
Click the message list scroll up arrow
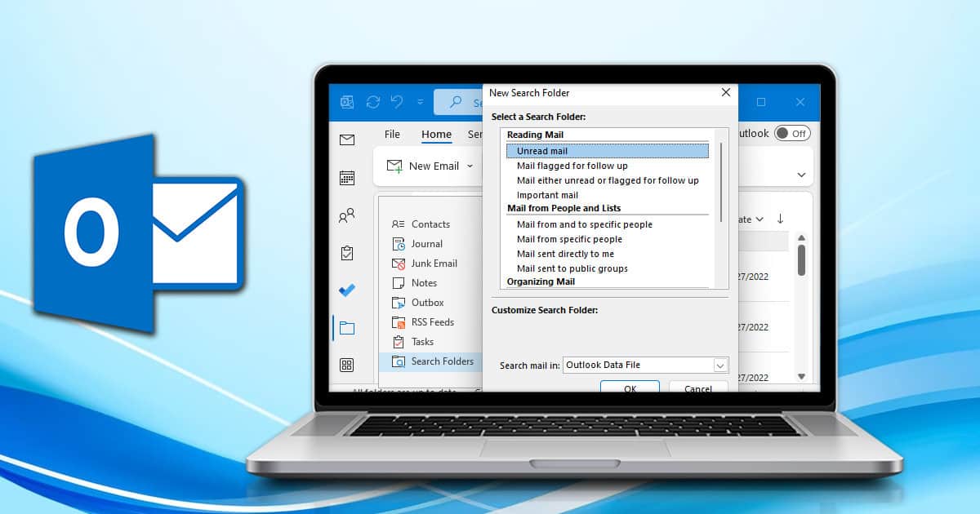[801, 237]
